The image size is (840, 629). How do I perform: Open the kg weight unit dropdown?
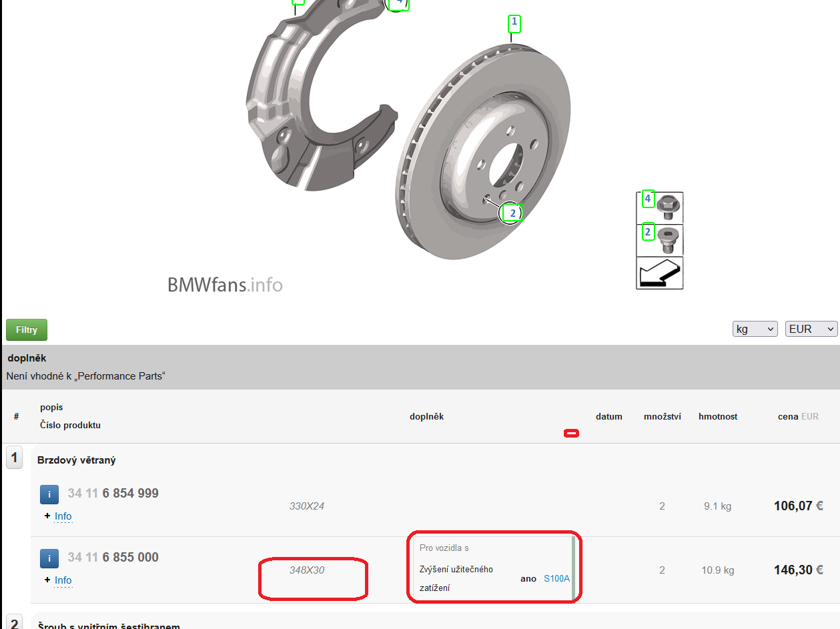pyautogui.click(x=755, y=329)
